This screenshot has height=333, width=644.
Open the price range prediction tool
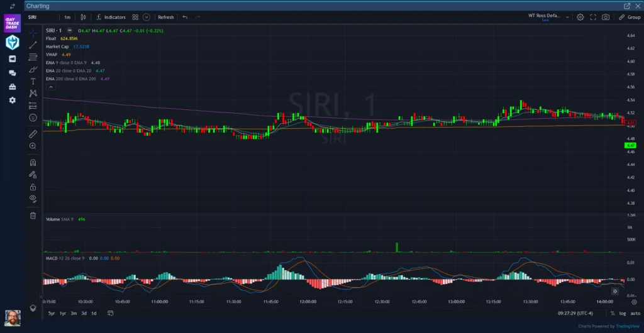[x=33, y=106]
